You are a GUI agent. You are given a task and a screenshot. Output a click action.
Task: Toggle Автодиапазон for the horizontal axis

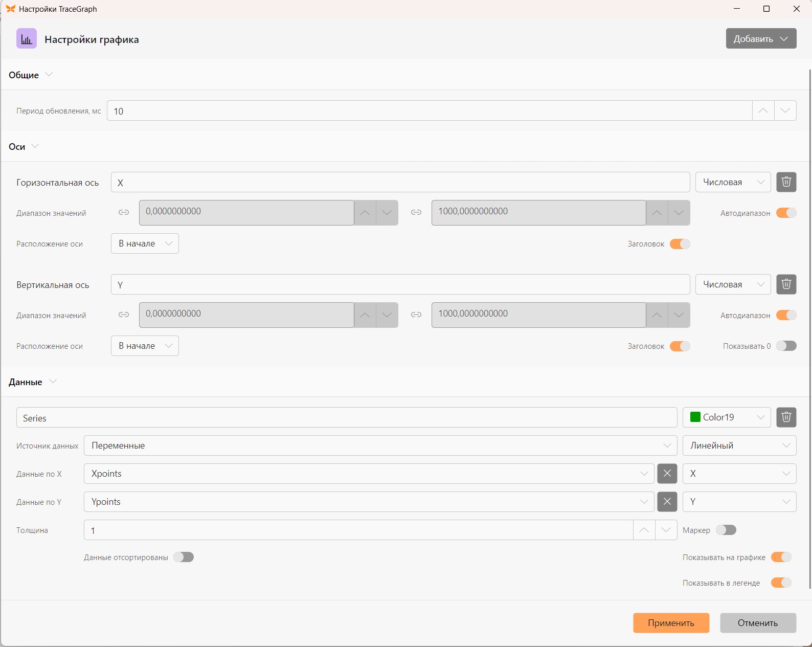(x=786, y=213)
